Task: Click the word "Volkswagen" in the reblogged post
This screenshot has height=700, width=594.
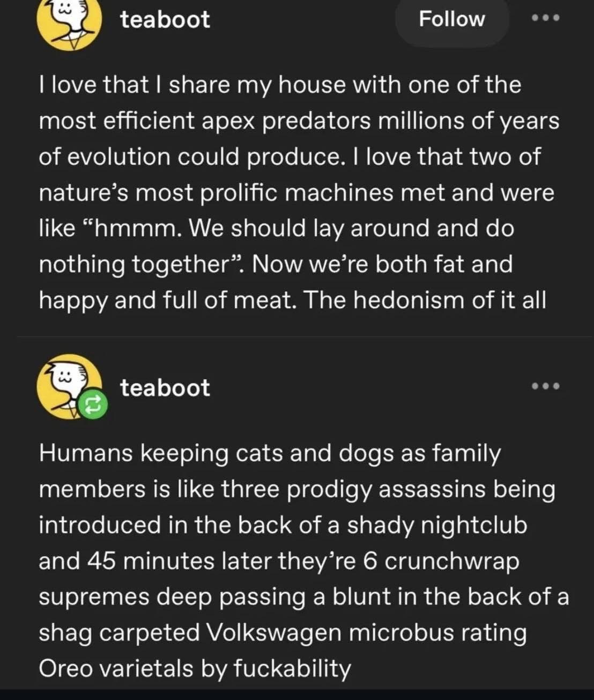Action: coord(274,633)
